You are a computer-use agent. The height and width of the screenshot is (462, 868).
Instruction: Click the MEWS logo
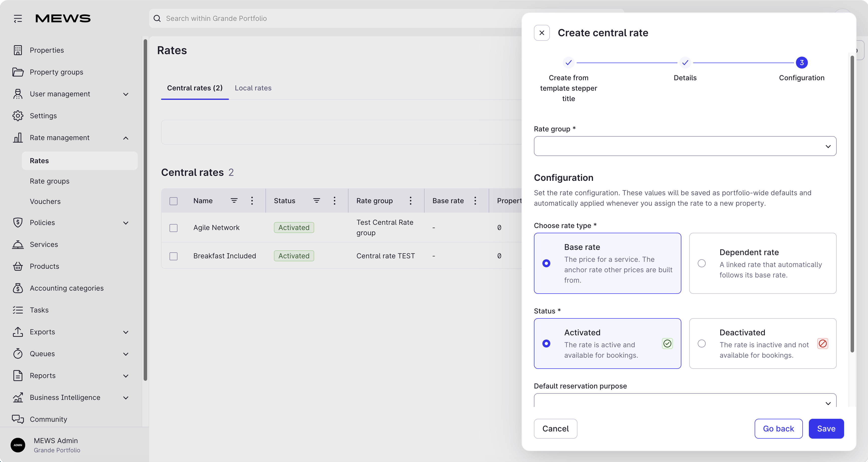(63, 19)
